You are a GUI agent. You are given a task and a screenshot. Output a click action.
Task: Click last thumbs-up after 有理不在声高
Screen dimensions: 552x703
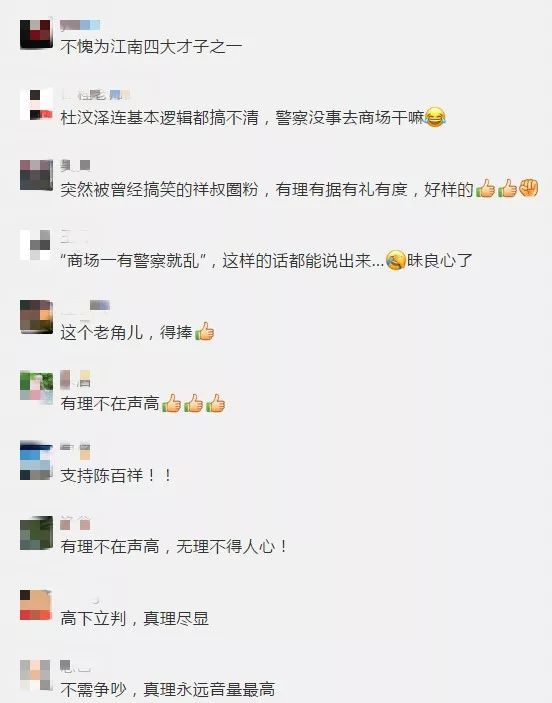click(x=215, y=404)
